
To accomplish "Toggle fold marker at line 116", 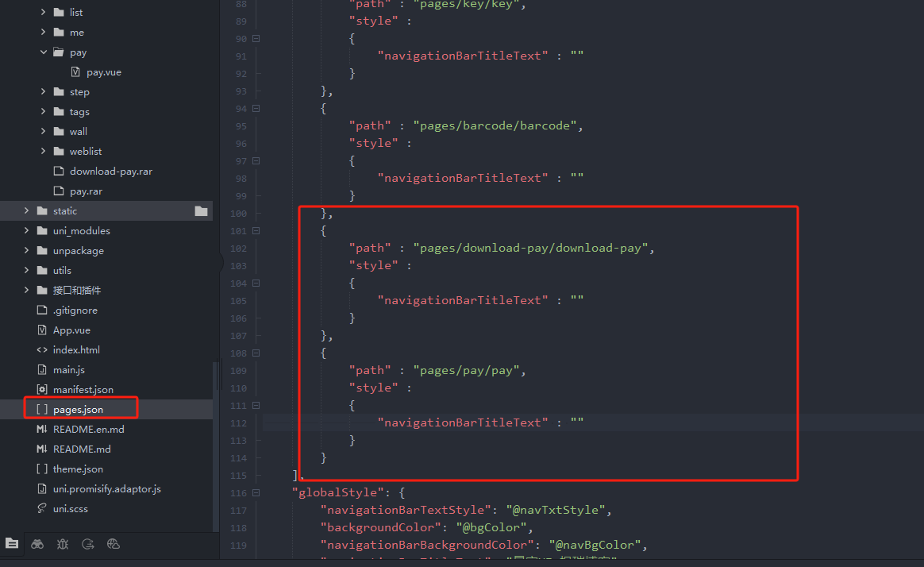I will (x=256, y=493).
